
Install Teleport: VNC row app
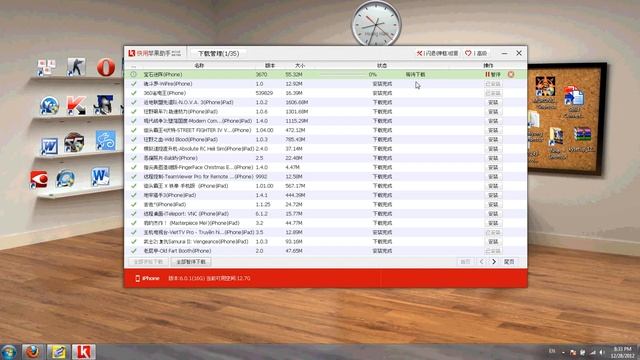click(493, 214)
